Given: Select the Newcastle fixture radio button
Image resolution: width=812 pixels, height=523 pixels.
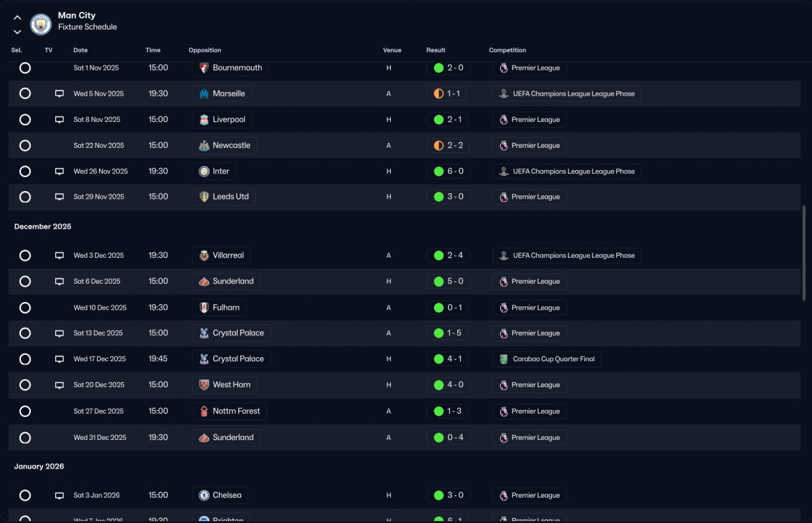Looking at the screenshot, I should (x=25, y=145).
